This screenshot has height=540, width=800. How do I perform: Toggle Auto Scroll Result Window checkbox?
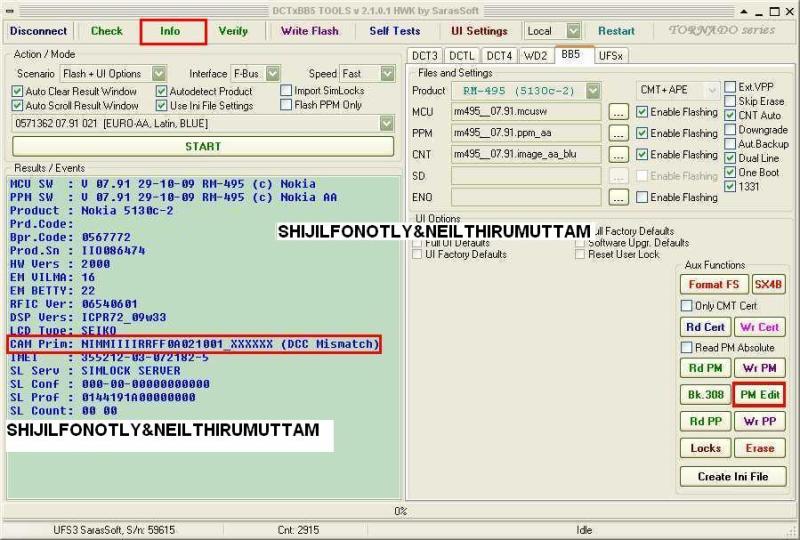[x=17, y=106]
